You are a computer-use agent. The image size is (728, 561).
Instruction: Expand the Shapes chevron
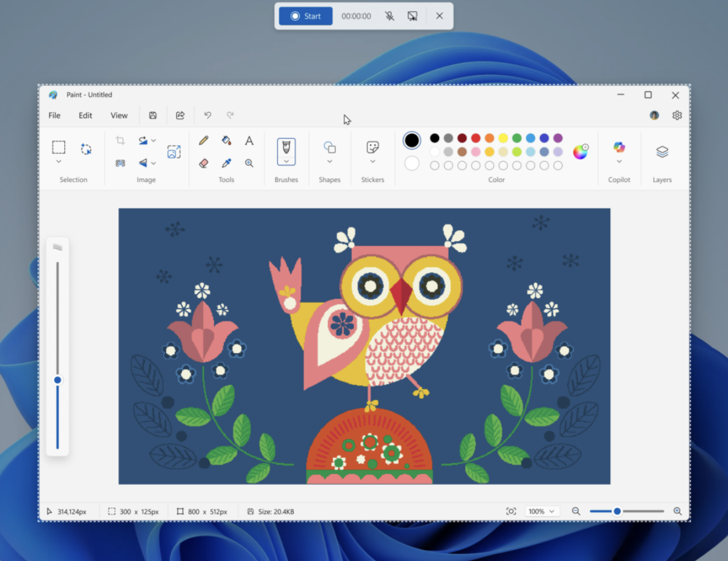(x=330, y=162)
